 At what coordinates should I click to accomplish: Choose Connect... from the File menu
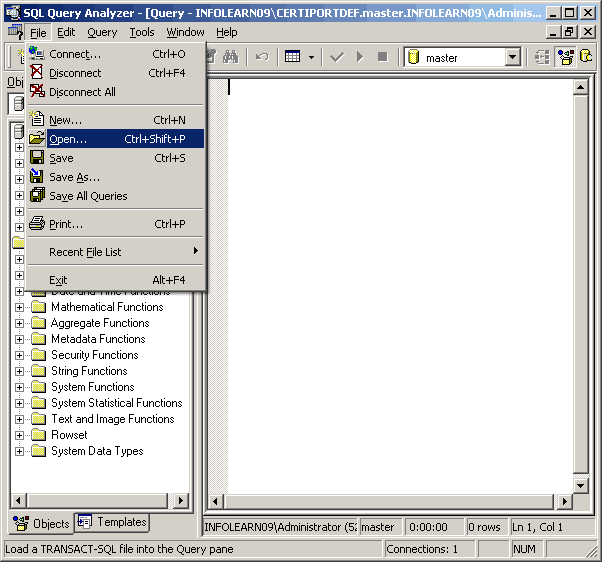click(x=116, y=54)
